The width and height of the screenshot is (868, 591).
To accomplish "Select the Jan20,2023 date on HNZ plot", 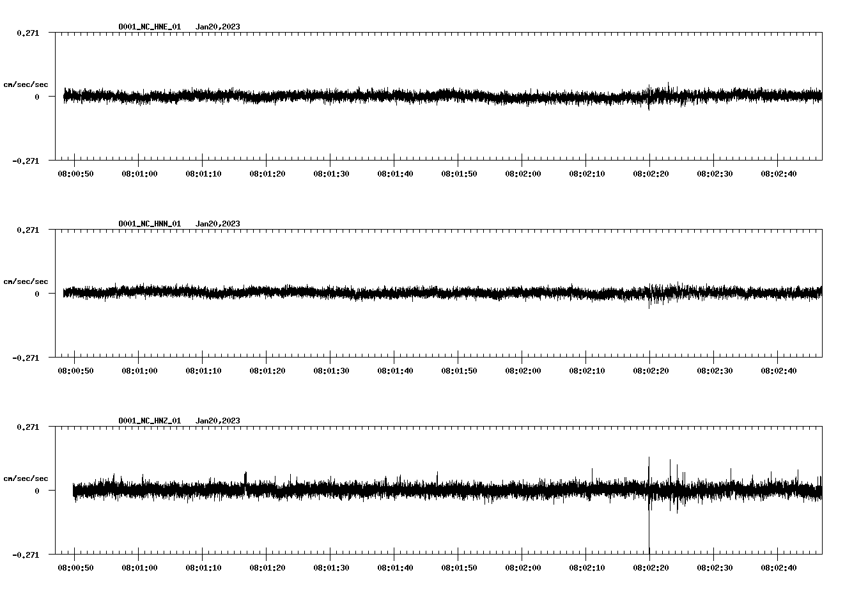I will pos(218,421).
